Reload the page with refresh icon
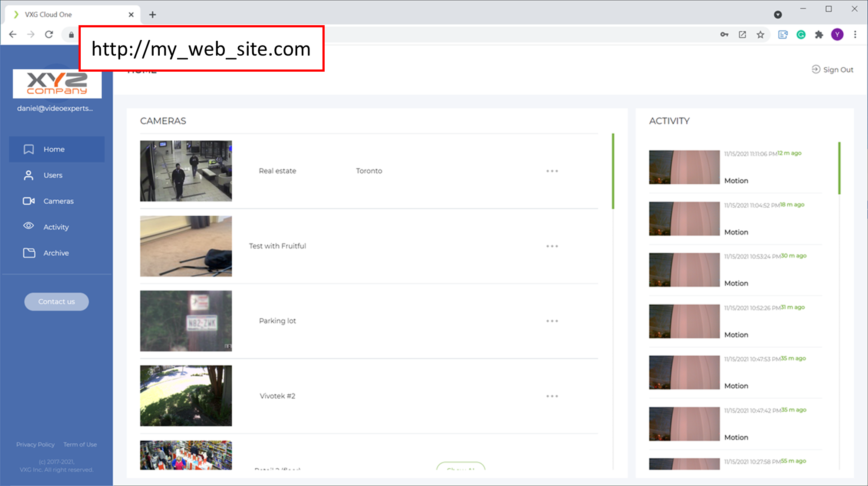The image size is (868, 486). click(49, 35)
